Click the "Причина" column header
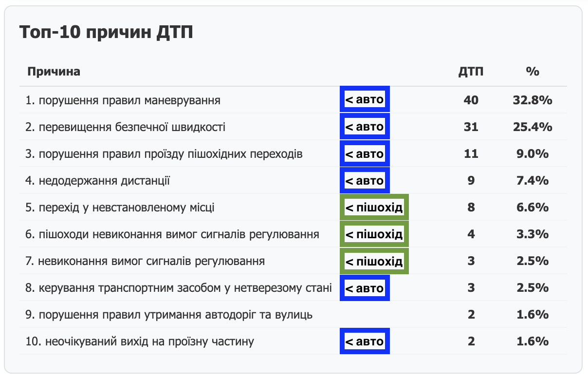 pos(54,72)
